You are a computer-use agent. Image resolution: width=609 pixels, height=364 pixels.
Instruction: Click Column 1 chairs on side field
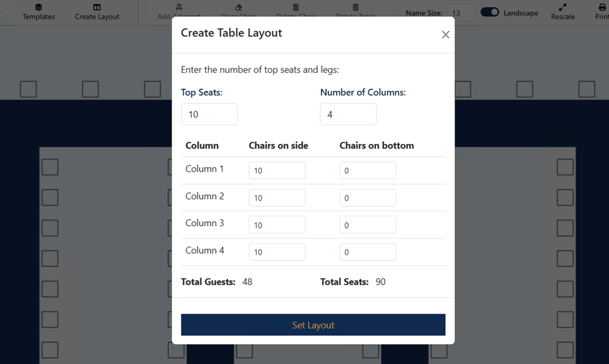click(x=277, y=170)
